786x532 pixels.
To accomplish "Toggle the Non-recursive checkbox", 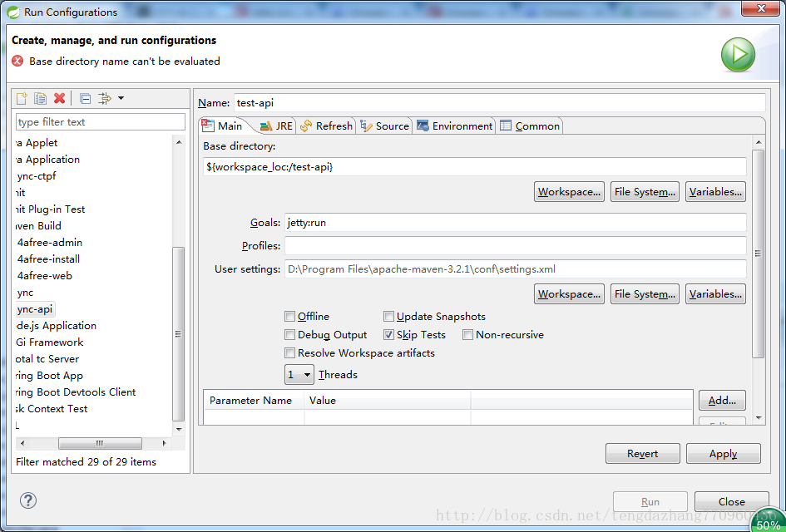I will coord(467,335).
